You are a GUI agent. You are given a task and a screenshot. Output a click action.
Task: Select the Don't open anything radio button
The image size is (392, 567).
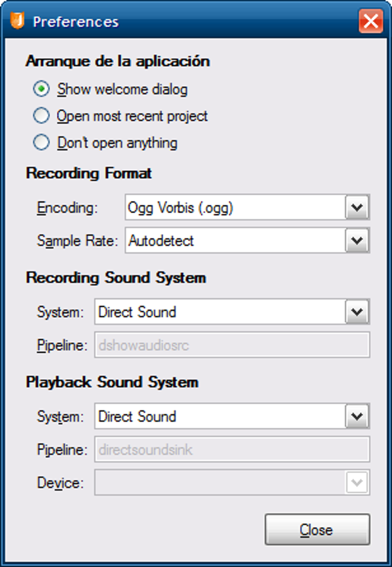pyautogui.click(x=41, y=142)
